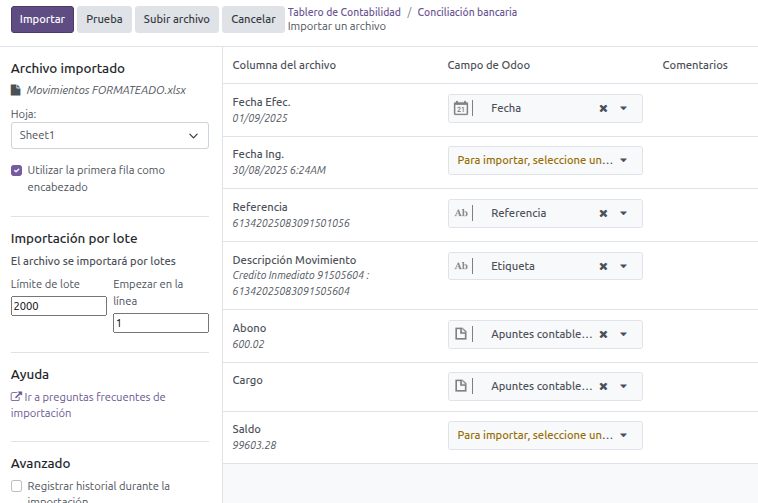Toggle 'Utilizar la primera fila como encabezado'
Viewport: 758px width, 503px height.
pyautogui.click(x=17, y=171)
